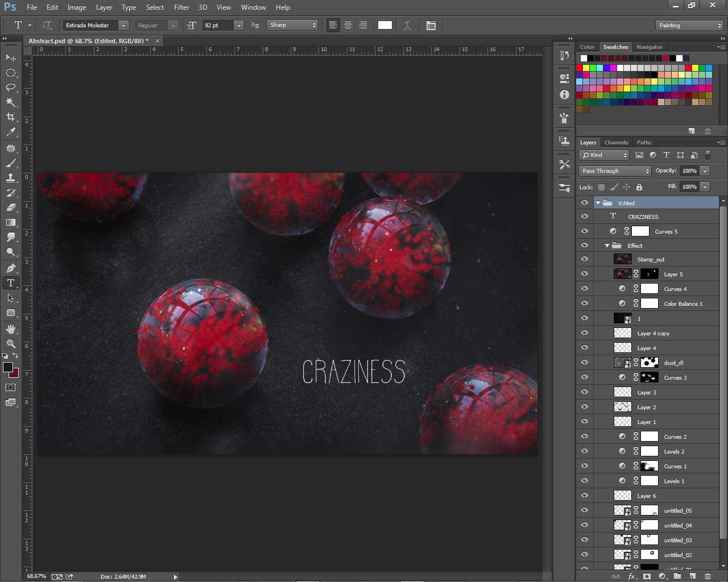Select the Horizontal Type tool
The height and width of the screenshot is (582, 728).
point(11,283)
